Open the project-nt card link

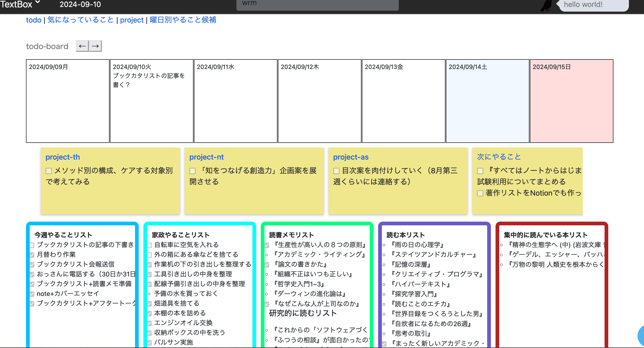(206, 157)
